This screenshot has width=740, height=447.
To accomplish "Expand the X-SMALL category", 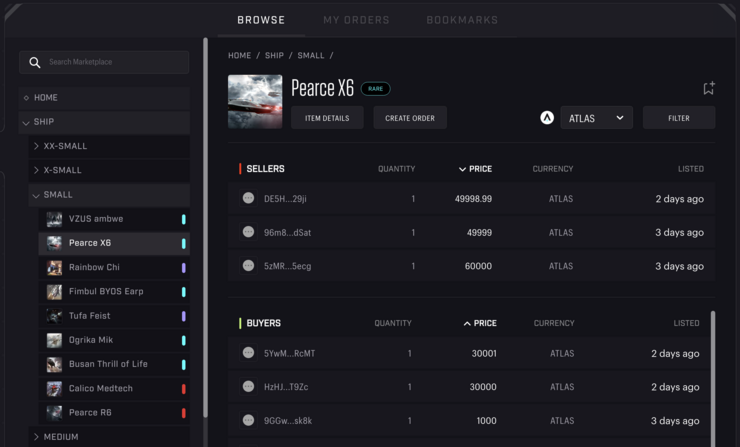I will coord(109,170).
